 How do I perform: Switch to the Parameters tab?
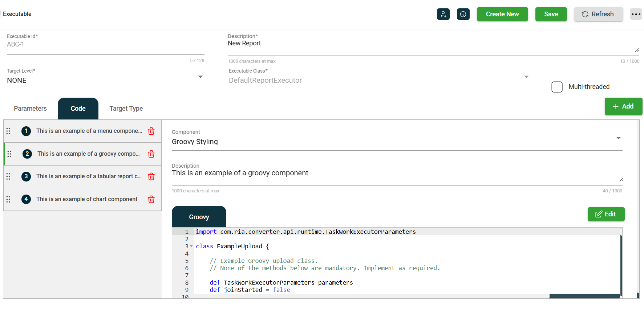[30, 109]
